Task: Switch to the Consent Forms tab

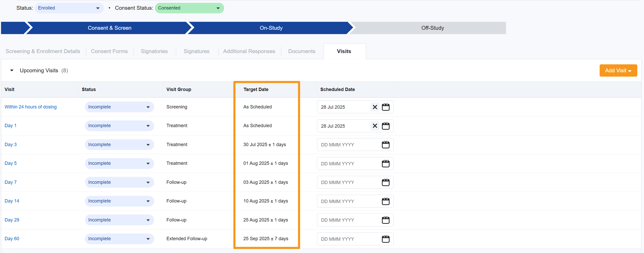Action: 109,51
